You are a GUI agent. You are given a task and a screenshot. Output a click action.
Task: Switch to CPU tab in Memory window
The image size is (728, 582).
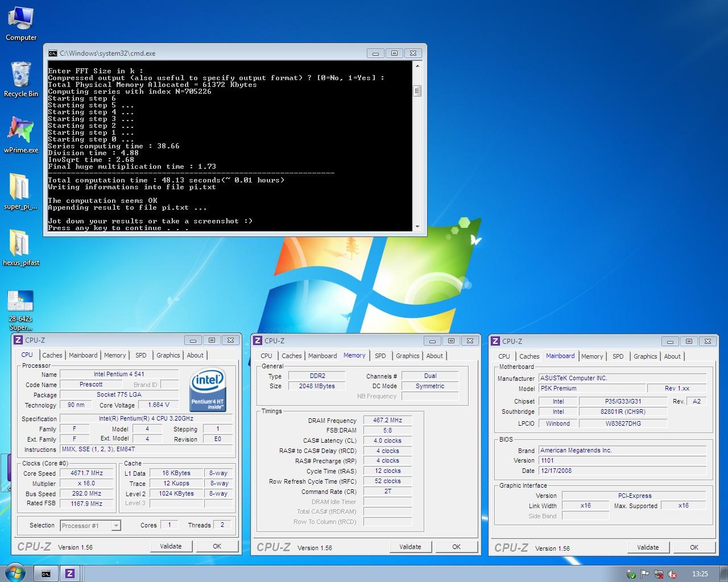coord(267,356)
